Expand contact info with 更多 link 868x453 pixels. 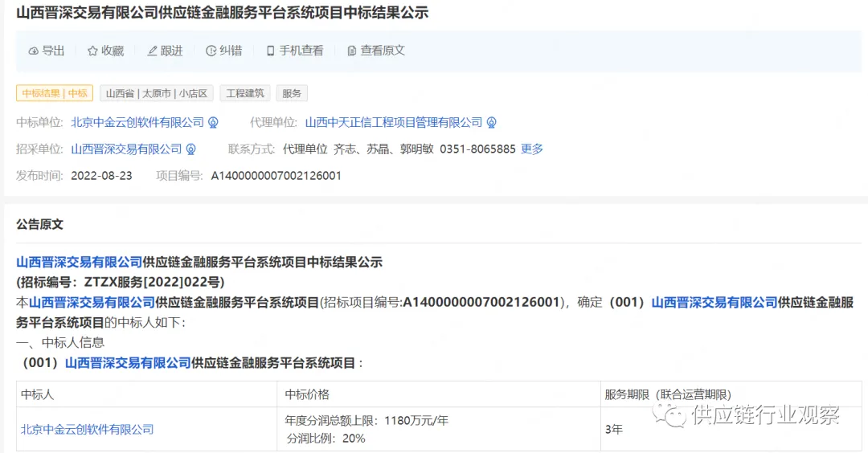(532, 149)
